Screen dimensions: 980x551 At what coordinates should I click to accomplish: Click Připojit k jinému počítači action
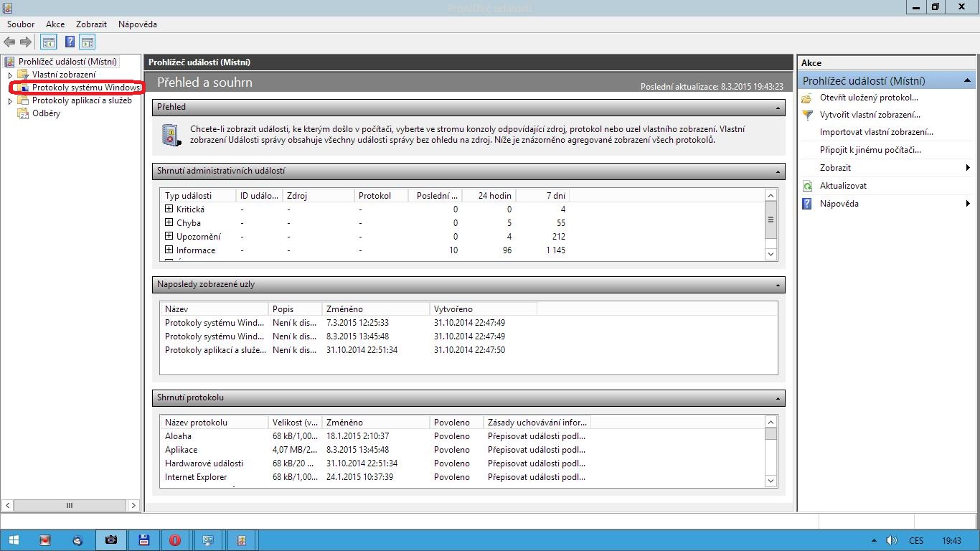click(x=870, y=150)
